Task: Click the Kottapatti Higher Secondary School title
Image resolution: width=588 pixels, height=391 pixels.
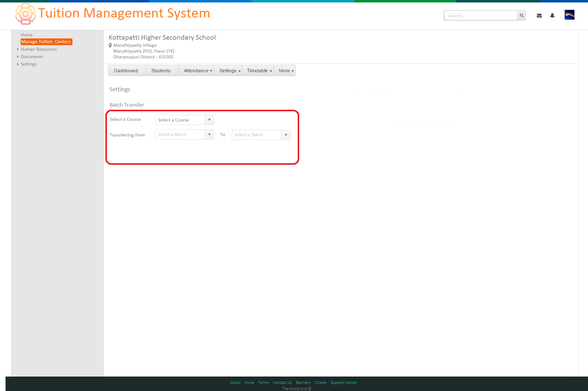Action: click(x=162, y=38)
